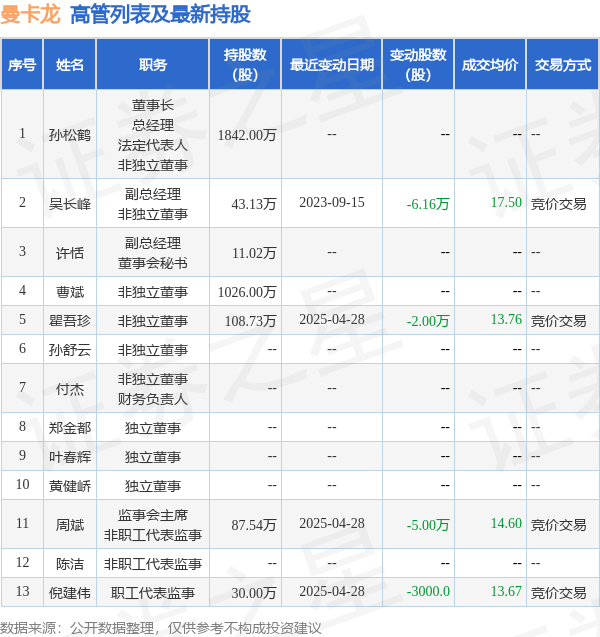
Task: Click the date 2023-09-15
Action: coord(332,202)
